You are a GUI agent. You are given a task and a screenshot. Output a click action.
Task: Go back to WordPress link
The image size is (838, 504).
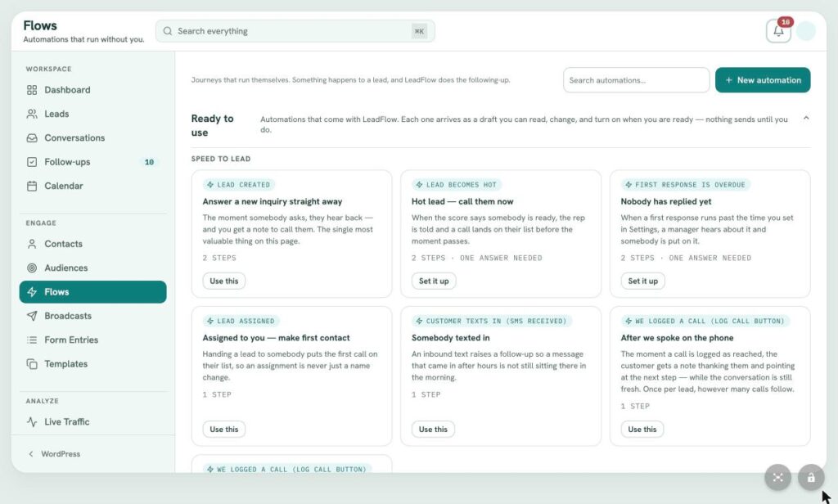point(55,454)
